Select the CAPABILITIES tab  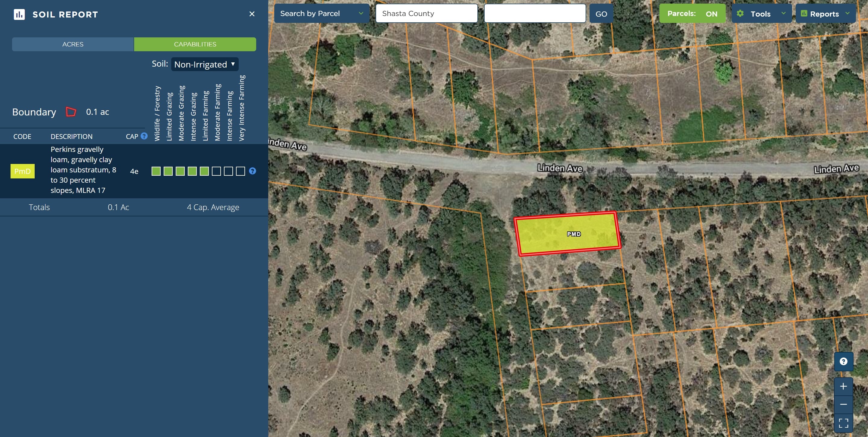pyautogui.click(x=195, y=44)
